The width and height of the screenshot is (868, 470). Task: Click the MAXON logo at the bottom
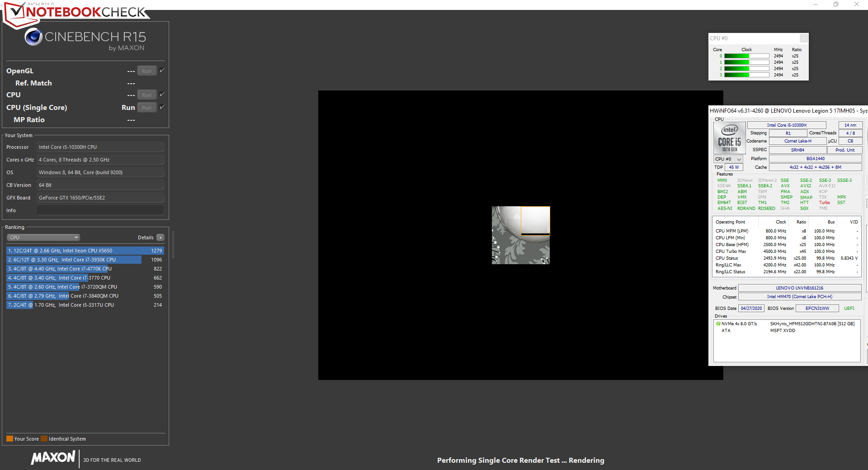[x=53, y=458]
